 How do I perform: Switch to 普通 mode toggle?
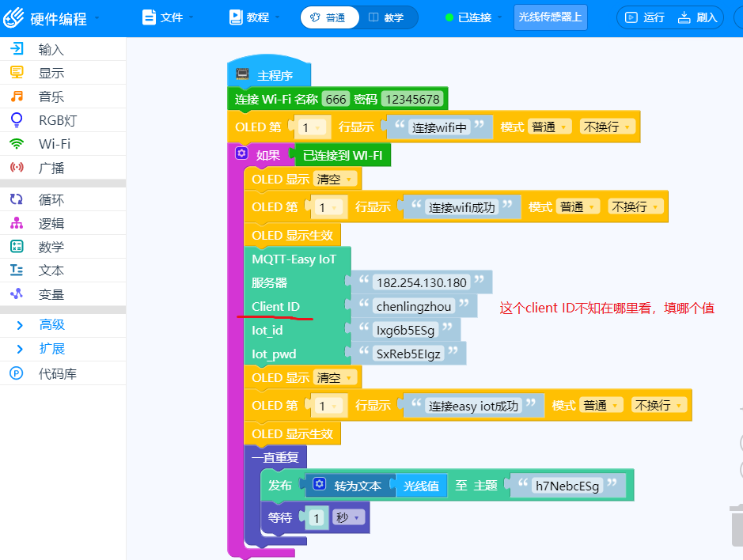point(329,17)
